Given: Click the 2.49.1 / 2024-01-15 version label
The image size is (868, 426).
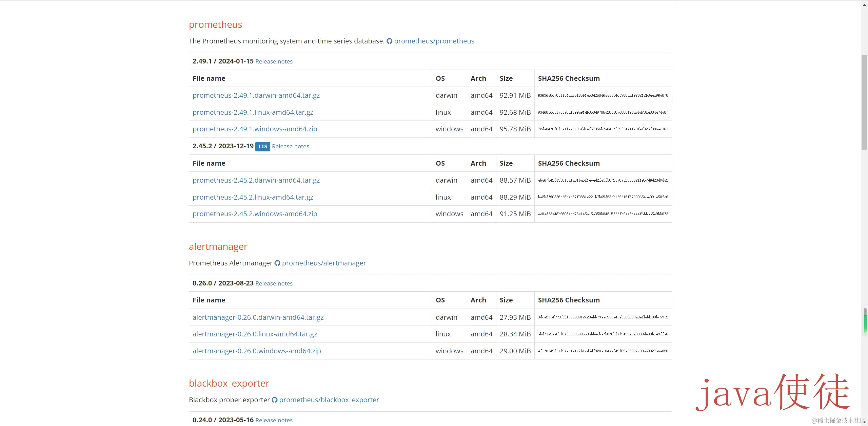Looking at the screenshot, I should pyautogui.click(x=223, y=61).
